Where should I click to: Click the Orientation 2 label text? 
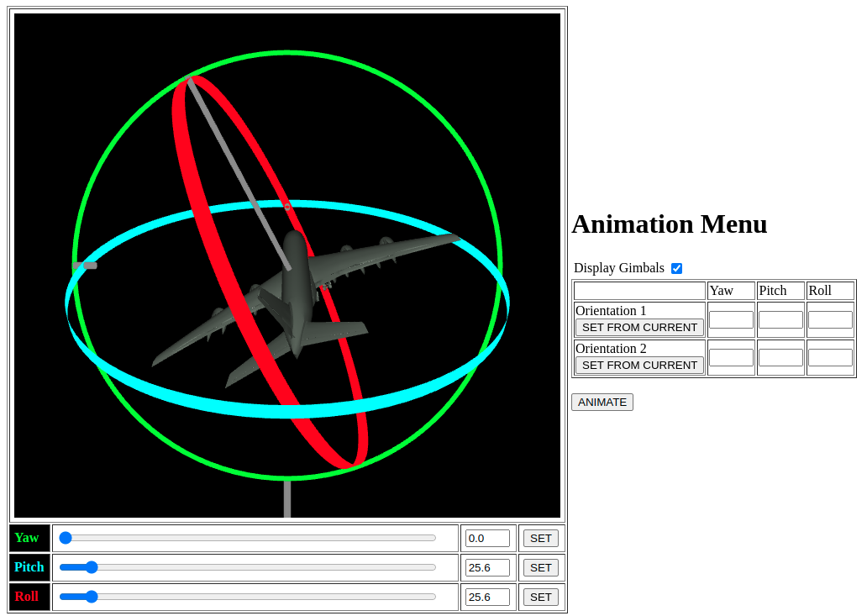pos(611,349)
